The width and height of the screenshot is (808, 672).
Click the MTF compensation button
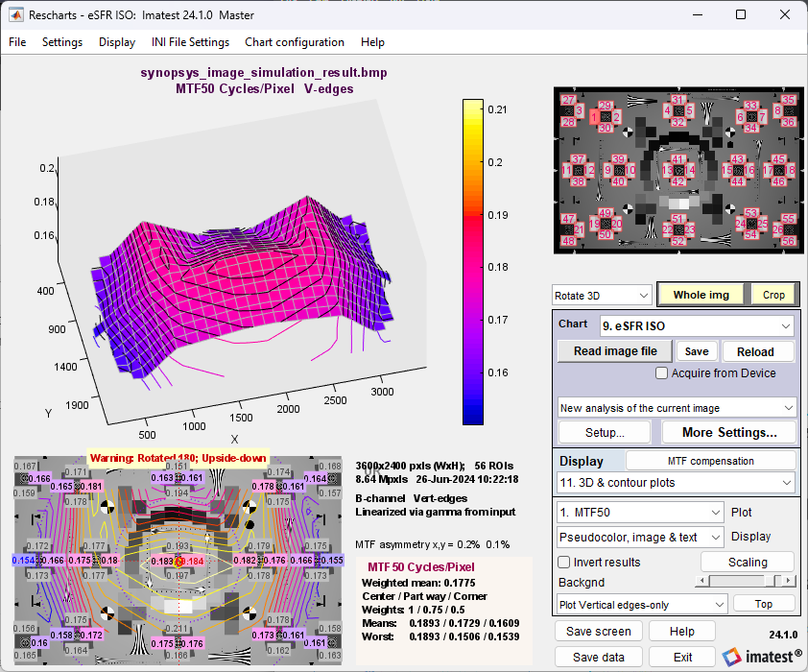711,461
